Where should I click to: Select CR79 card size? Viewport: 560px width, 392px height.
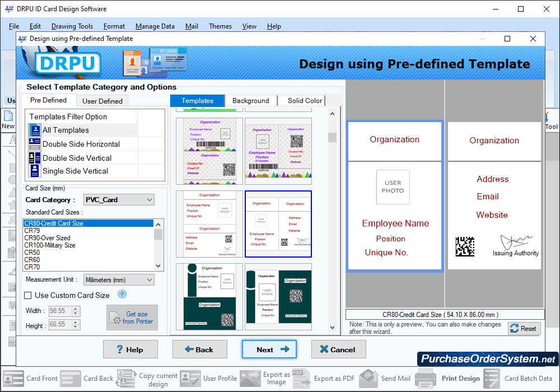88,231
